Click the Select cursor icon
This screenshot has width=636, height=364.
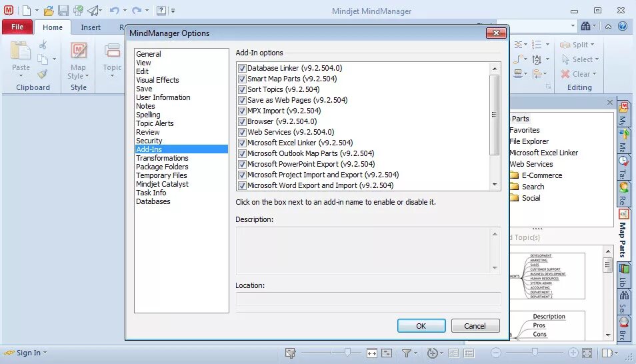[565, 59]
